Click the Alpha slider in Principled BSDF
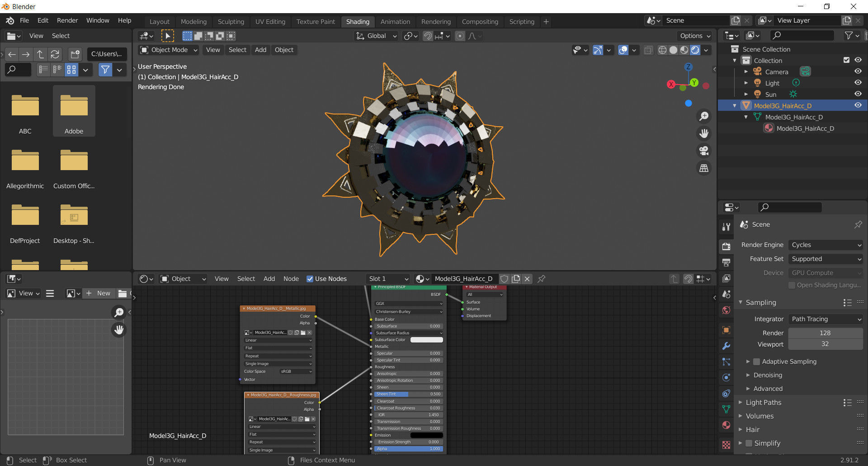 point(409,449)
